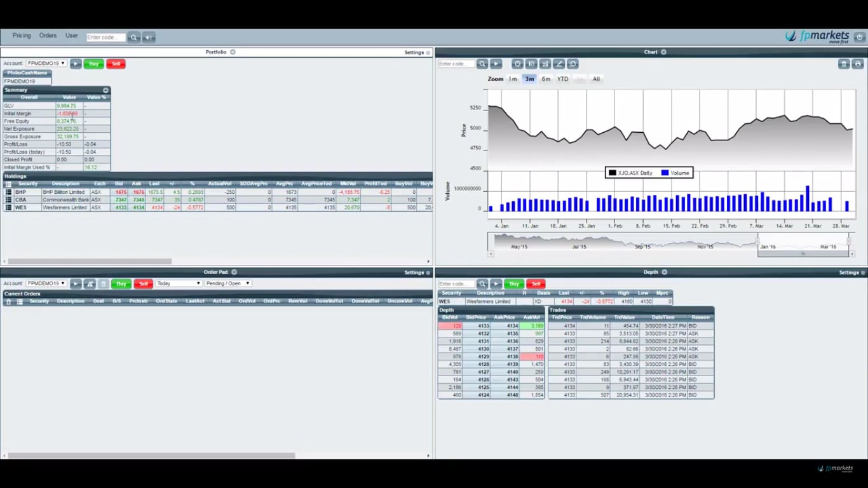Click Depth play load icon

pos(496,284)
